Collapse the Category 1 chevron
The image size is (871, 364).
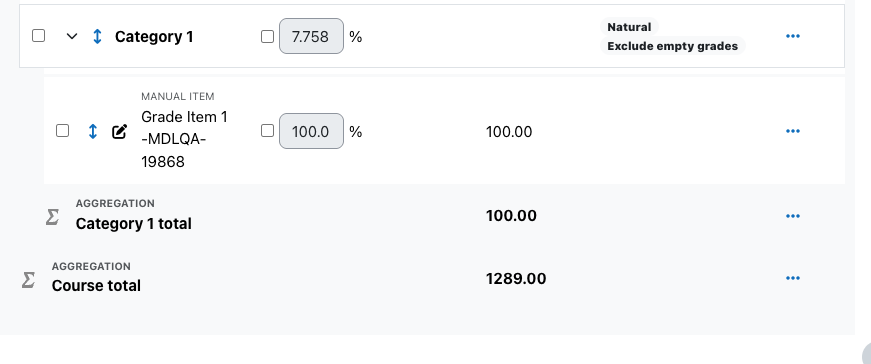click(72, 37)
